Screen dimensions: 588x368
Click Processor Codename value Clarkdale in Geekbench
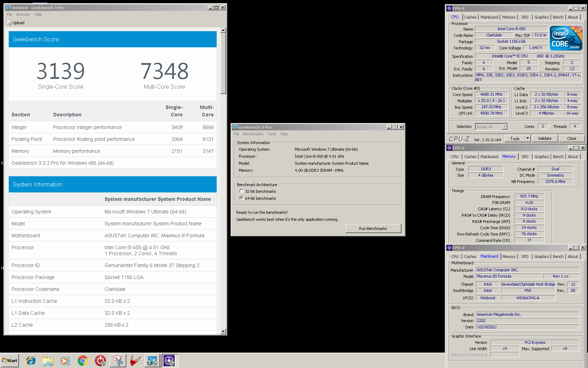point(115,289)
